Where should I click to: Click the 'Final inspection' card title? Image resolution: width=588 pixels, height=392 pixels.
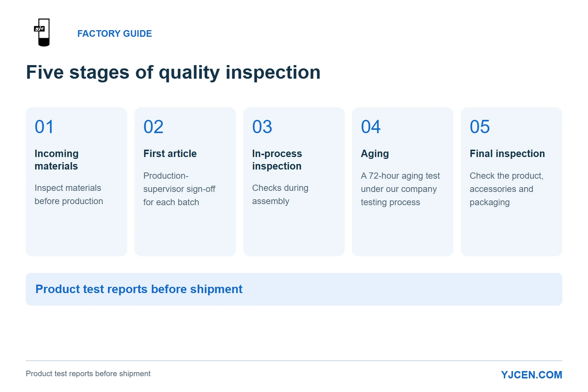[x=507, y=154]
